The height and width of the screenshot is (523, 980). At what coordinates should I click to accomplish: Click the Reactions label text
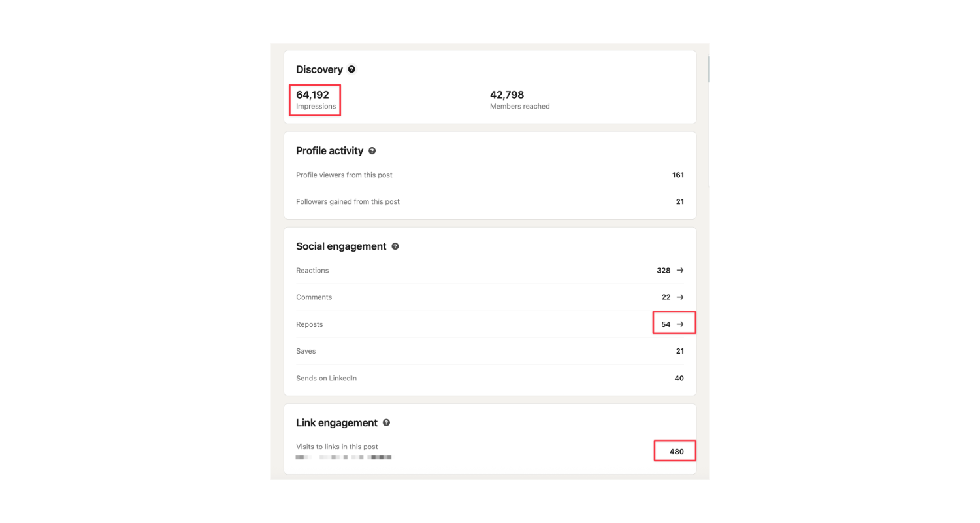(312, 271)
